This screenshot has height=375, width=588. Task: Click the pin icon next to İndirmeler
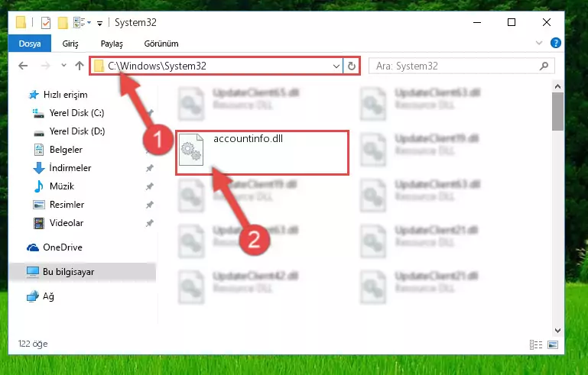[150, 168]
